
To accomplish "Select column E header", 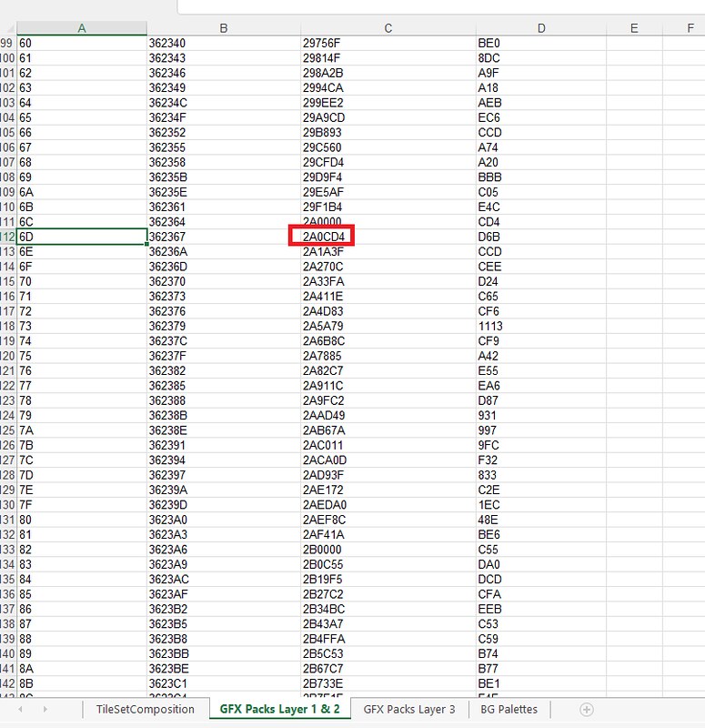I will coord(634,28).
